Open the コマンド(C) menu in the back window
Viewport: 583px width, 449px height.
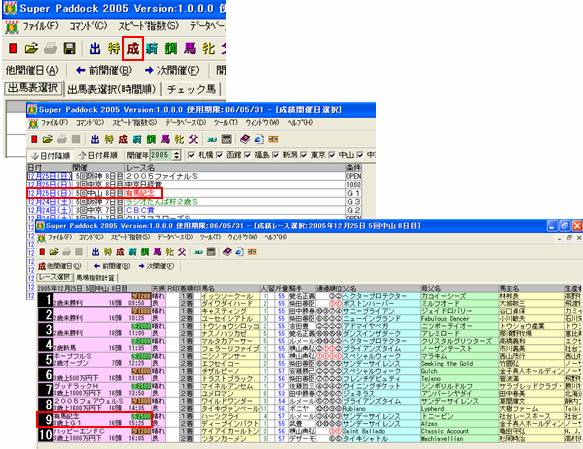88,26
